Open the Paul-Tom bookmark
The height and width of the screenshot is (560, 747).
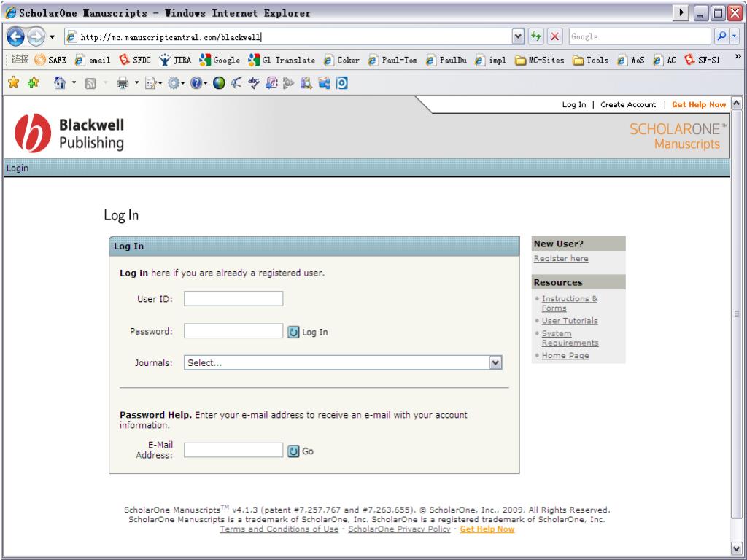(393, 60)
